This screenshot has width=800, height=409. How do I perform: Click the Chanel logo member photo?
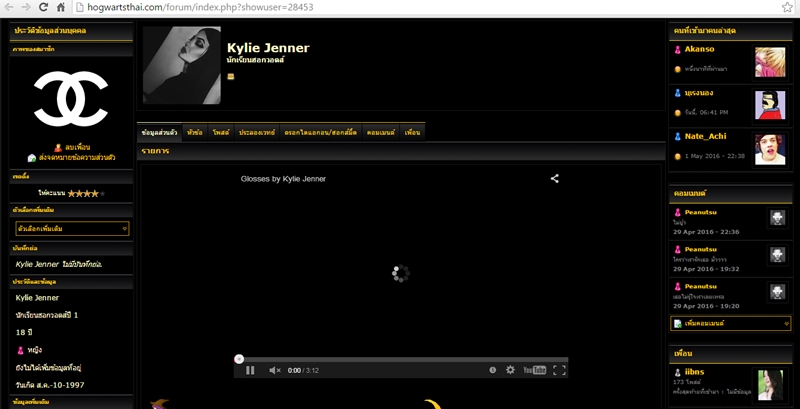click(71, 98)
